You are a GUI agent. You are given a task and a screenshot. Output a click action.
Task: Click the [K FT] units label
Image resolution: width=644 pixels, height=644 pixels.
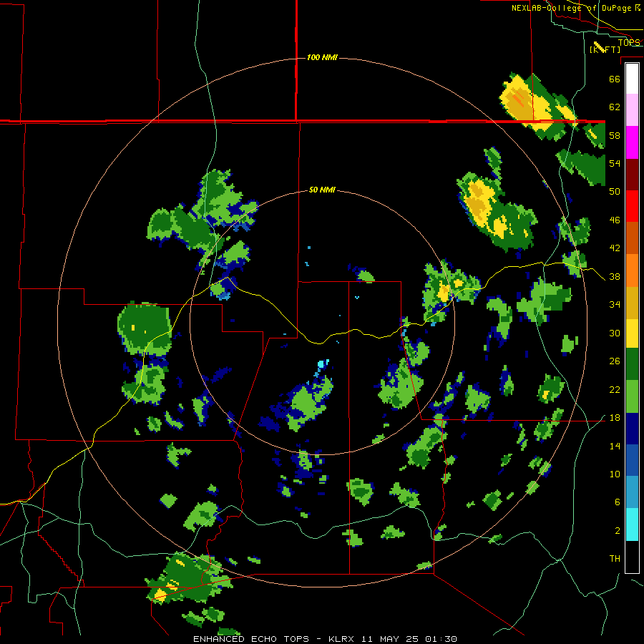pyautogui.click(x=605, y=49)
